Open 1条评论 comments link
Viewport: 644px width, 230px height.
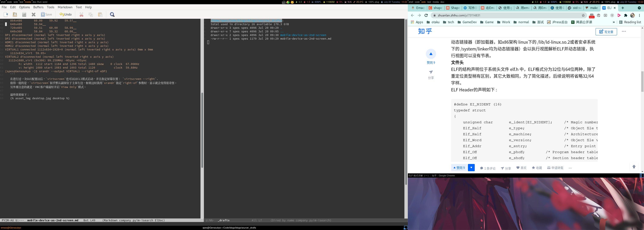coord(488,168)
